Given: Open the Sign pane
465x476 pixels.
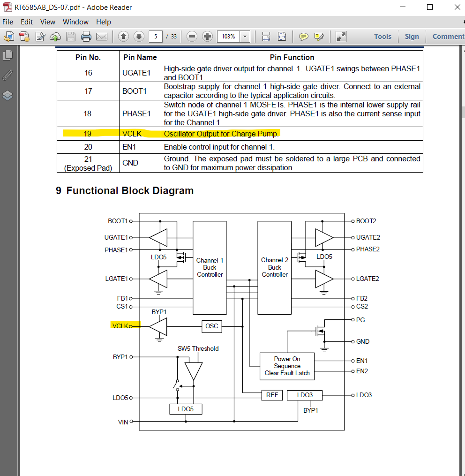Looking at the screenshot, I should point(412,37).
